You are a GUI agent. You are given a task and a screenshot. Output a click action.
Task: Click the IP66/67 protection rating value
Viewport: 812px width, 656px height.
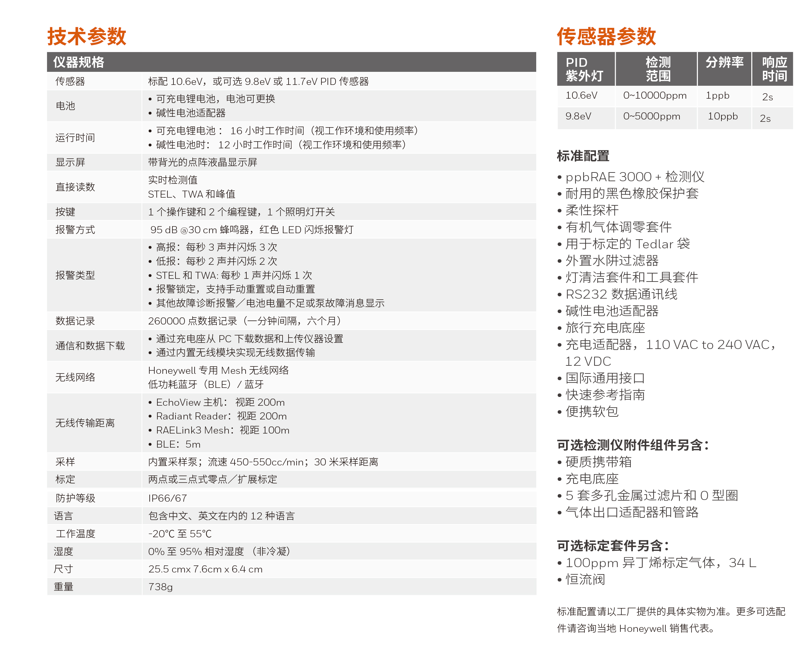coord(167,498)
